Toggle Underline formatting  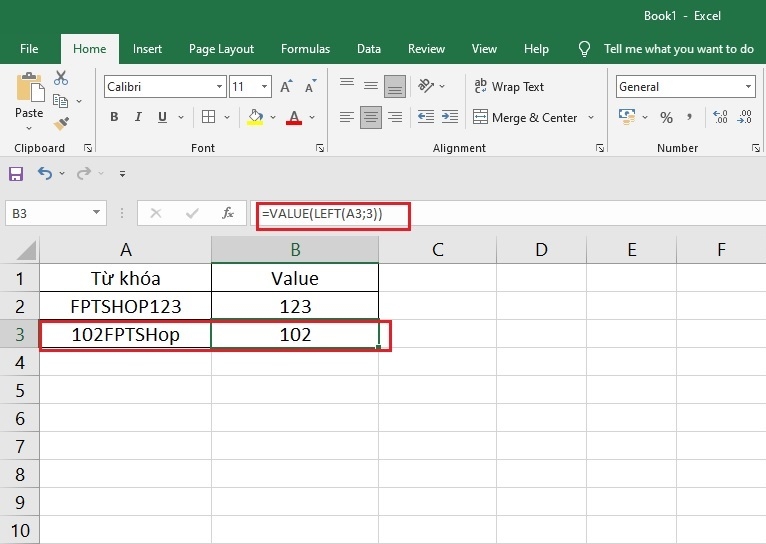(162, 117)
